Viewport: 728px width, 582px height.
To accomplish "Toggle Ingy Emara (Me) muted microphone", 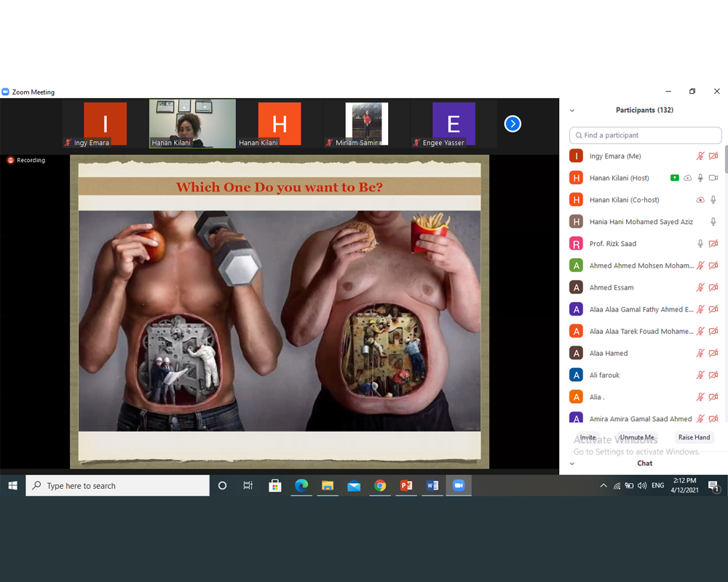I will coord(700,156).
